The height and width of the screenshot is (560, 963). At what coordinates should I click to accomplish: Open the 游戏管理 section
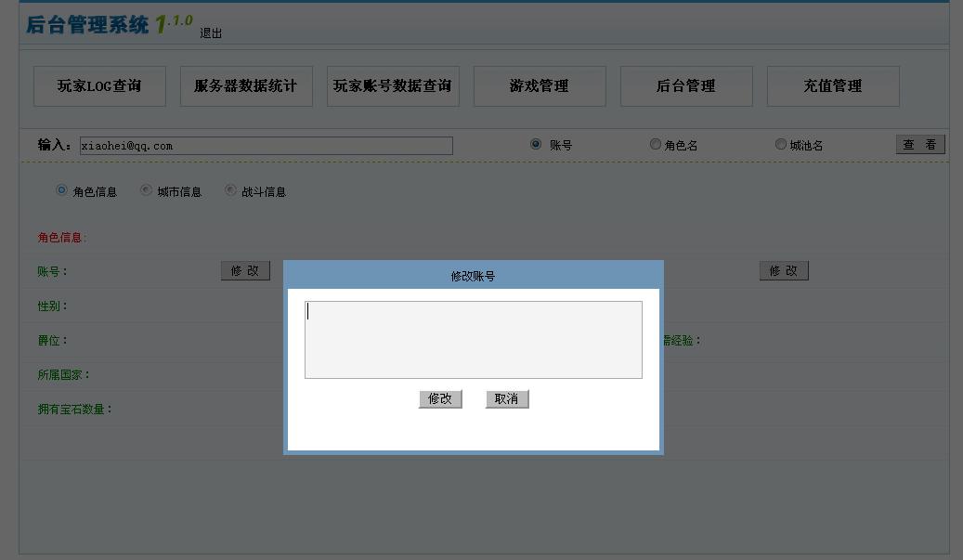pyautogui.click(x=539, y=85)
